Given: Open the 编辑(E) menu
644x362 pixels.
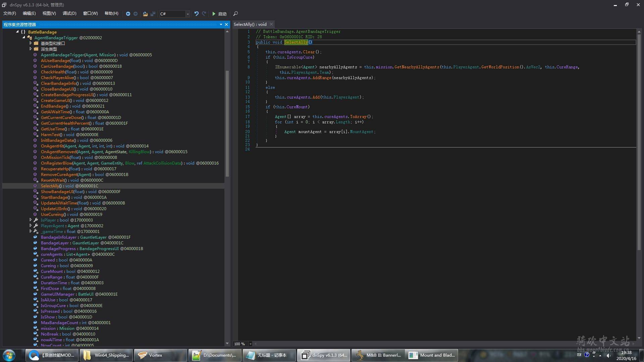Looking at the screenshot, I should (x=29, y=13).
